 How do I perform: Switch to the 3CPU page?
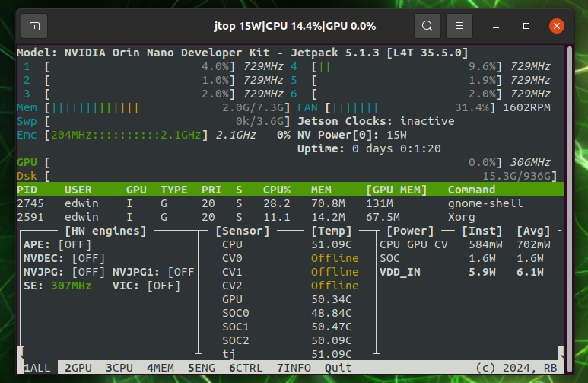click(x=119, y=368)
